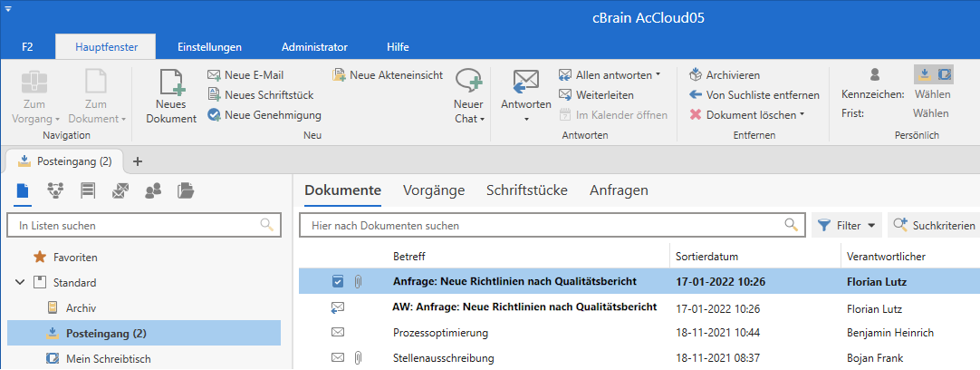980x370 pixels.
Task: Open the Allen antworten dropdown
Action: click(658, 75)
